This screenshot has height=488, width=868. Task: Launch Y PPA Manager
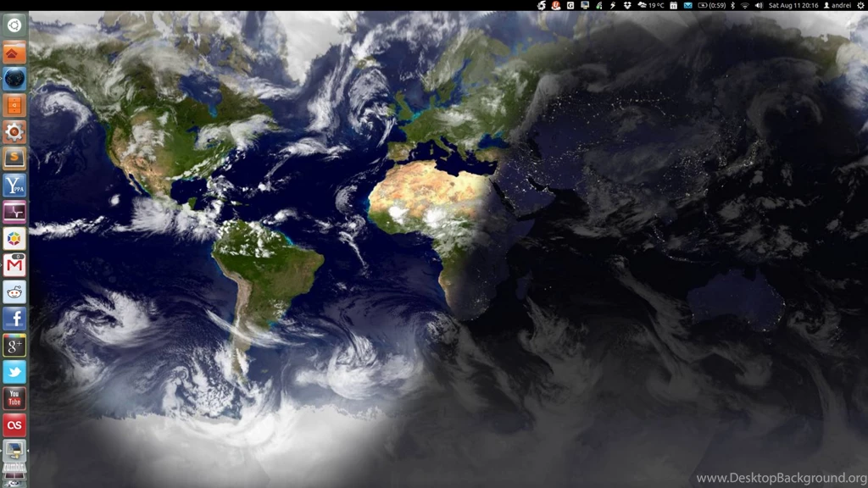point(14,186)
